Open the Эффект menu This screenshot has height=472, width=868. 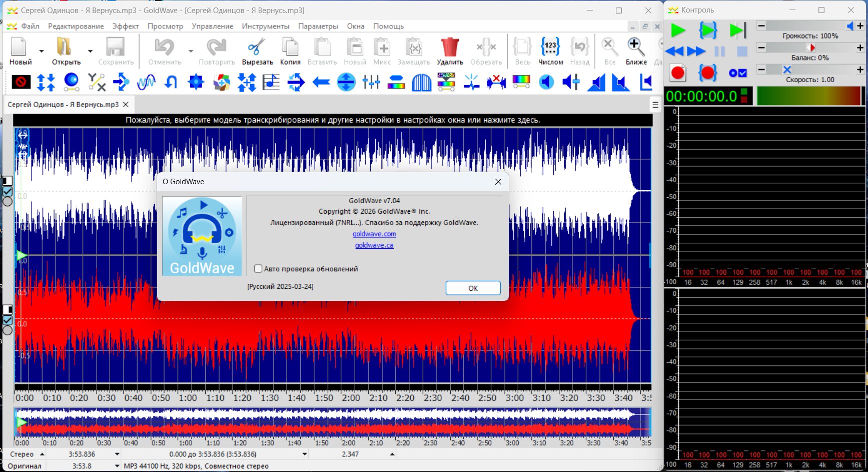125,26
